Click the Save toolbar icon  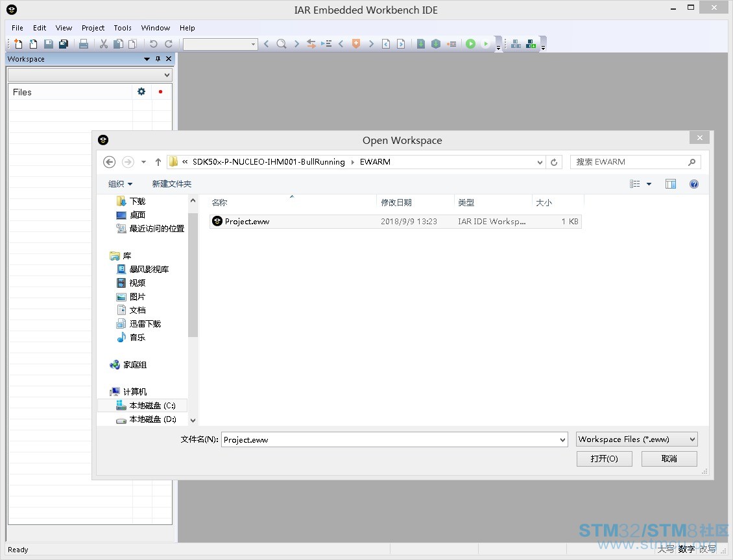coord(49,44)
